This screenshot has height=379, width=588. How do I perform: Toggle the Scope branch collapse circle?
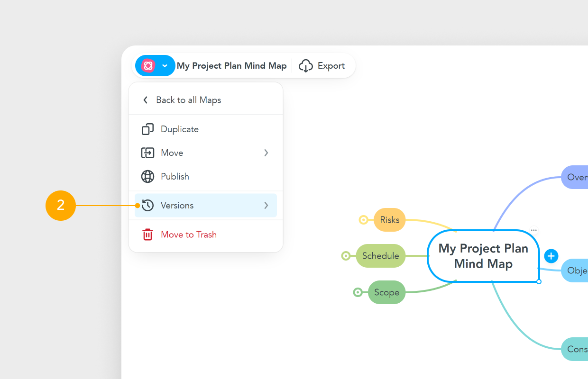[358, 293]
